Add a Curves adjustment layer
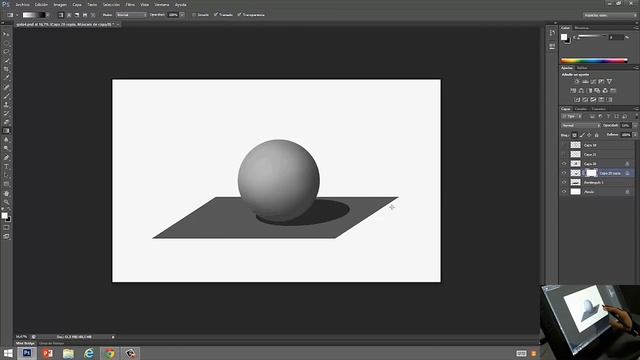Image resolution: width=640 pixels, height=360 pixels. tap(593, 82)
